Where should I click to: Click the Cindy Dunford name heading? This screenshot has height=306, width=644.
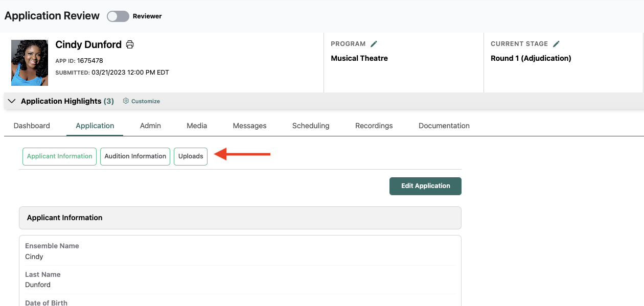point(88,44)
